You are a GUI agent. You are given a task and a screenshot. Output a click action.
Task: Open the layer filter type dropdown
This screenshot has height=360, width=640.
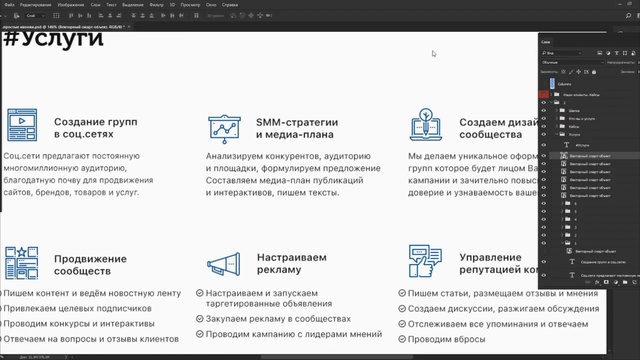click(x=562, y=53)
